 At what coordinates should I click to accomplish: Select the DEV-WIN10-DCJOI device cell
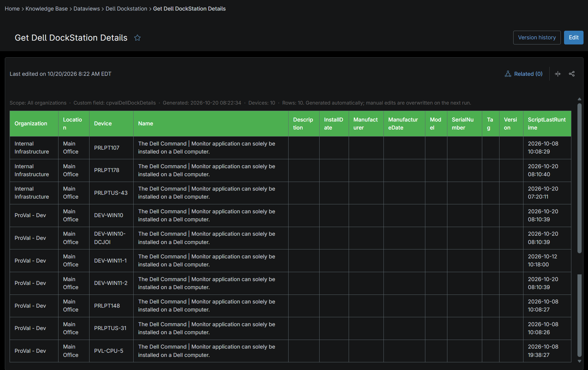111,238
